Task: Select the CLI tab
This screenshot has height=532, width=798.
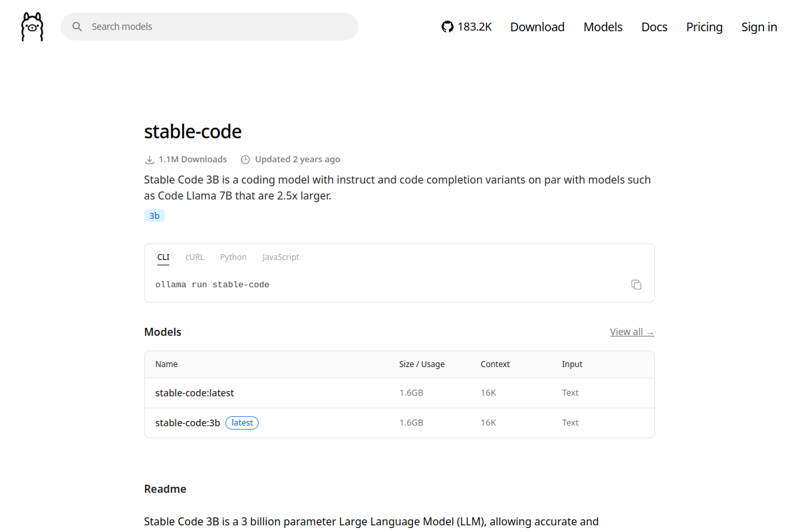Action: click(x=163, y=257)
